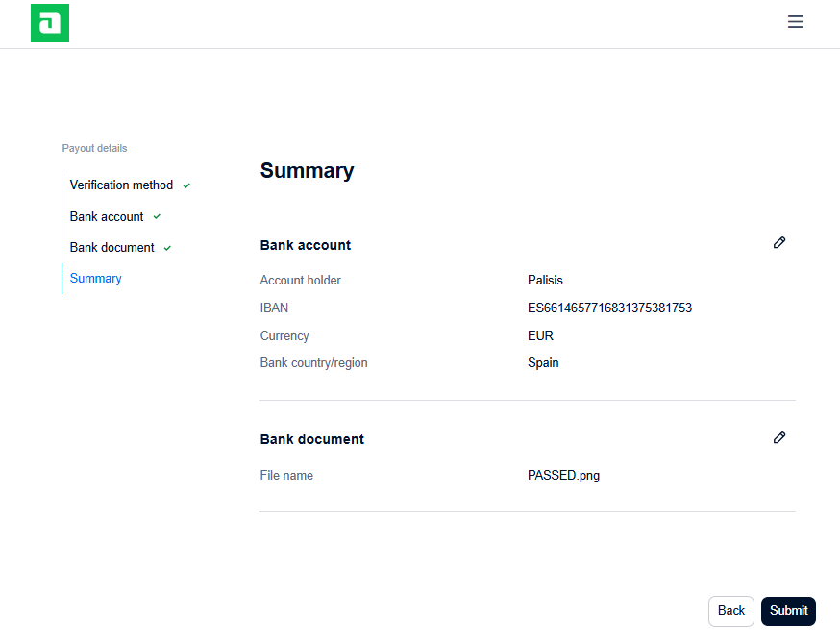840x641 pixels.
Task: Select the Summary step
Action: coord(96,279)
